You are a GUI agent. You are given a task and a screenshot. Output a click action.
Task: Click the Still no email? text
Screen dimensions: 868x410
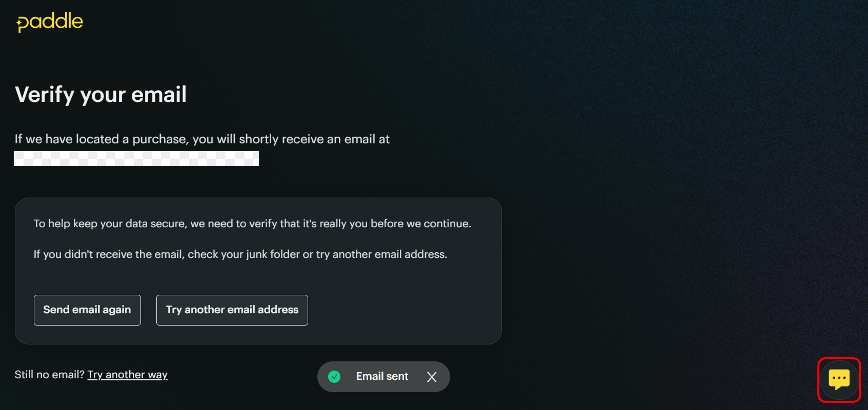click(49, 374)
